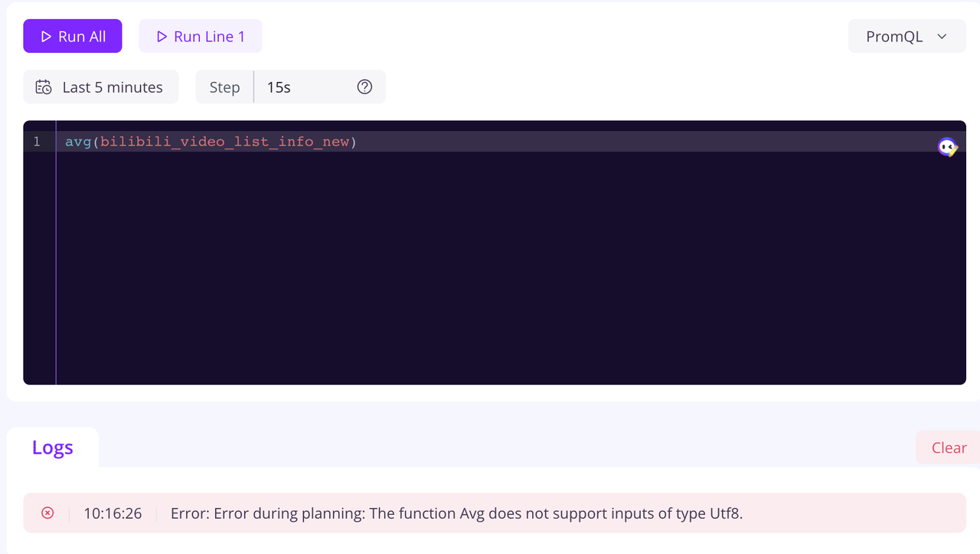
Task: Click the play icon beside Run Line 1
Action: tap(162, 37)
